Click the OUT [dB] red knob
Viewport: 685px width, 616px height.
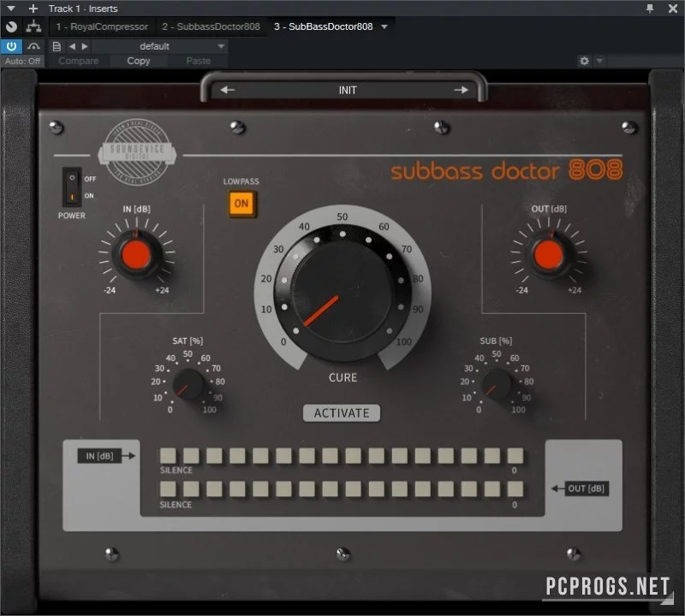[549, 255]
